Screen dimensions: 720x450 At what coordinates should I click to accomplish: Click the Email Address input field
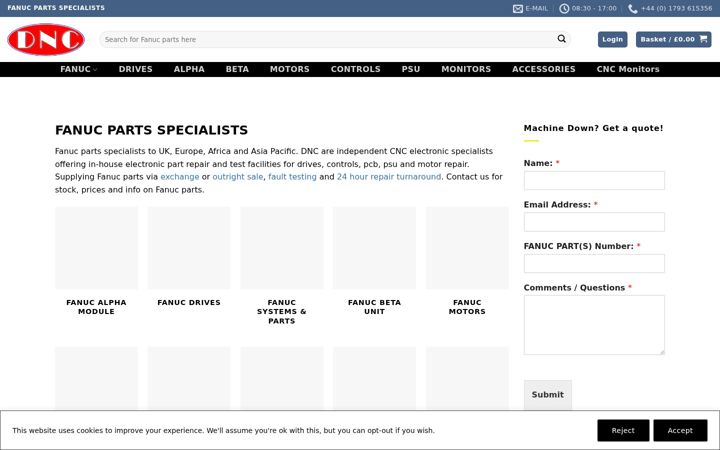click(x=594, y=222)
